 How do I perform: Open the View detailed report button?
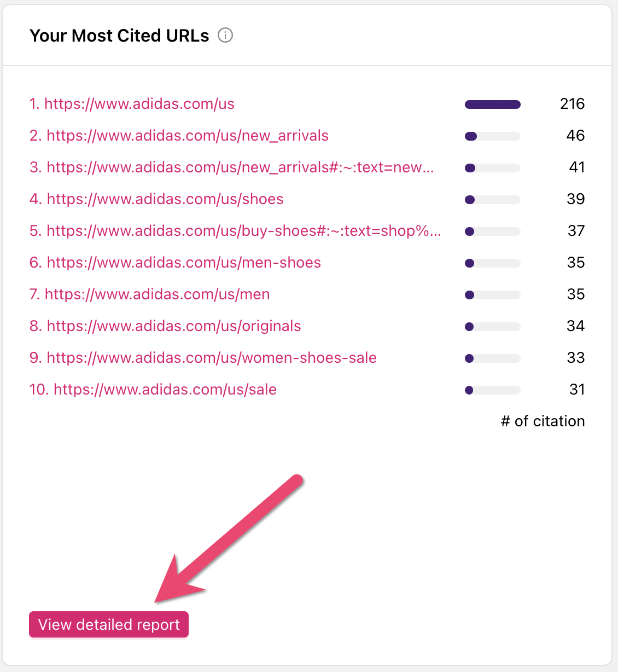(x=109, y=624)
